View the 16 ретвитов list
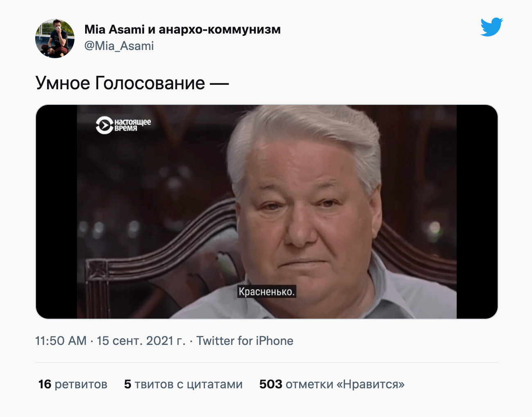The image size is (532, 417). point(73,384)
